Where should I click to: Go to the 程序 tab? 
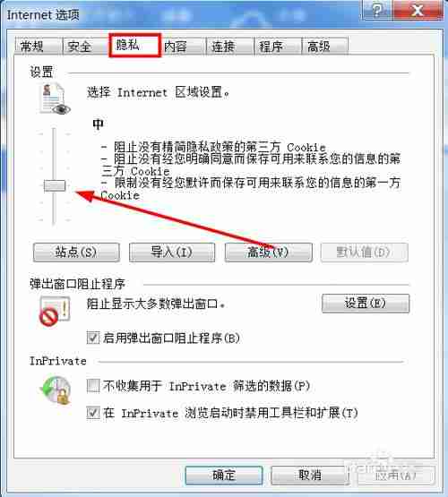[277, 47]
